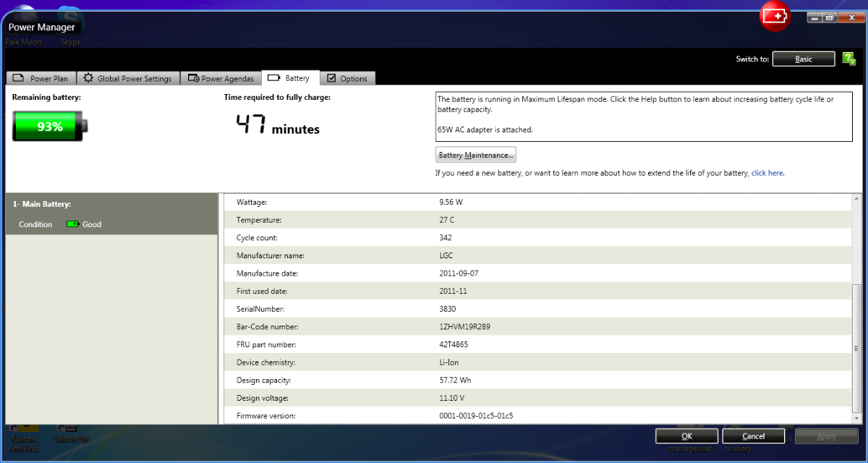Image resolution: width=868 pixels, height=463 pixels.
Task: Switch to Basic mode
Action: click(x=803, y=59)
